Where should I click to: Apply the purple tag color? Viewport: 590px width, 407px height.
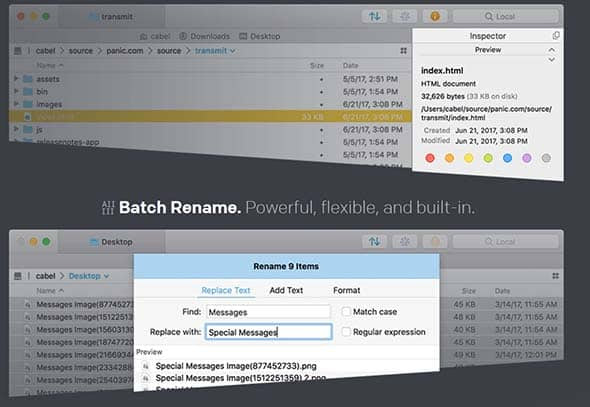[527, 158]
